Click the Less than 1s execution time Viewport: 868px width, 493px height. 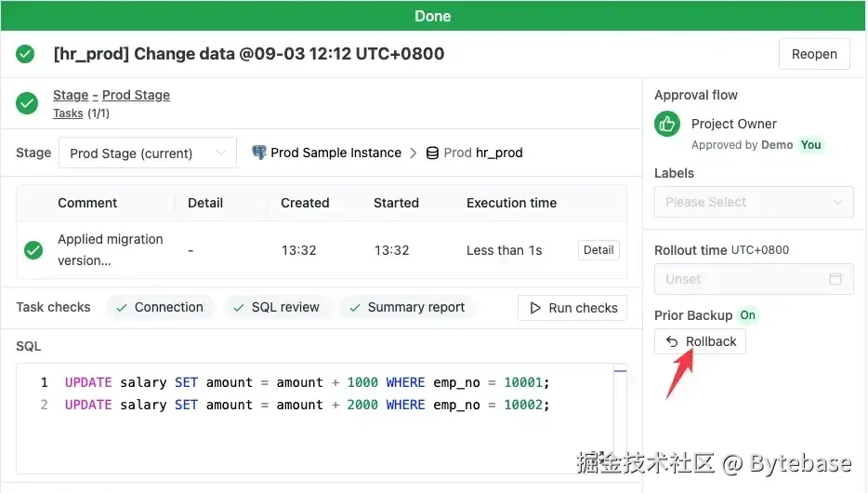[x=504, y=250]
